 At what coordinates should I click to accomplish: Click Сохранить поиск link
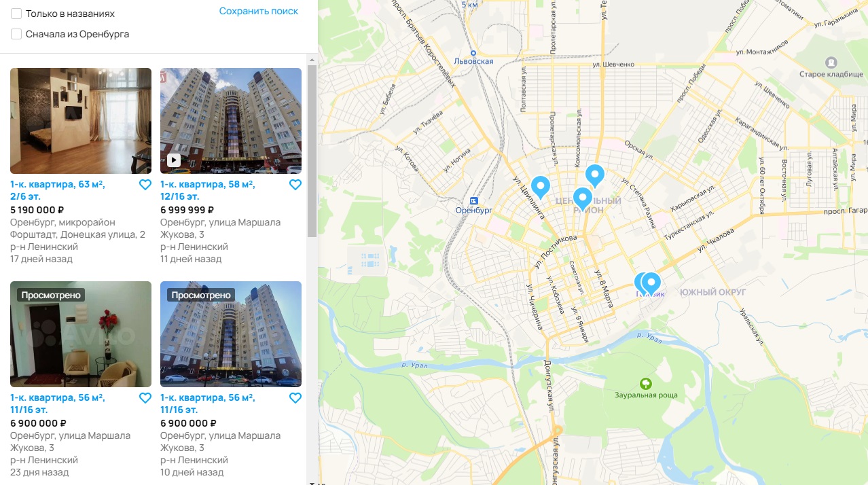click(x=259, y=11)
